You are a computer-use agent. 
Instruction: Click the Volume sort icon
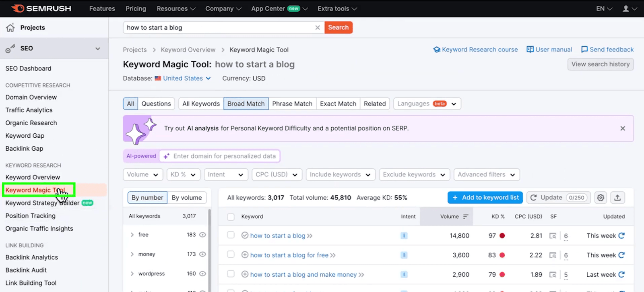point(466,217)
